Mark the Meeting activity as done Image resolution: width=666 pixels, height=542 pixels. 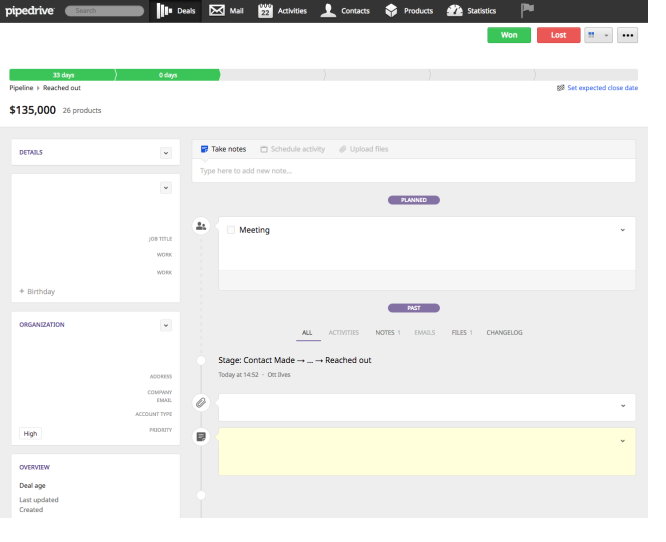click(231, 230)
